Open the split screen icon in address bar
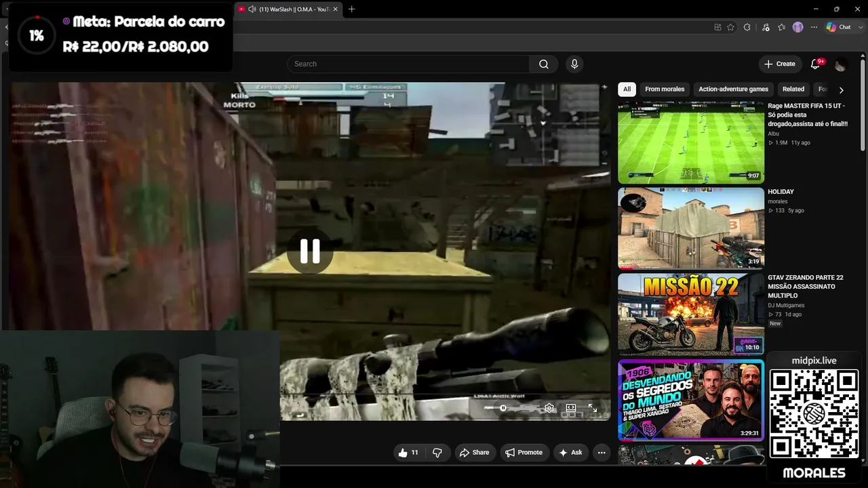This screenshot has width=868, height=488. (717, 27)
